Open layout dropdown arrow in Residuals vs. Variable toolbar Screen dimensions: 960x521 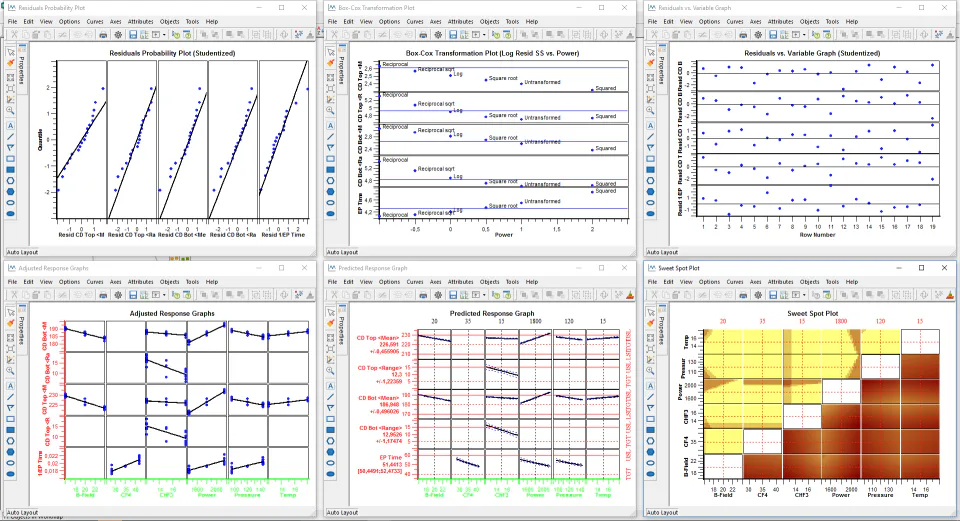point(804,35)
